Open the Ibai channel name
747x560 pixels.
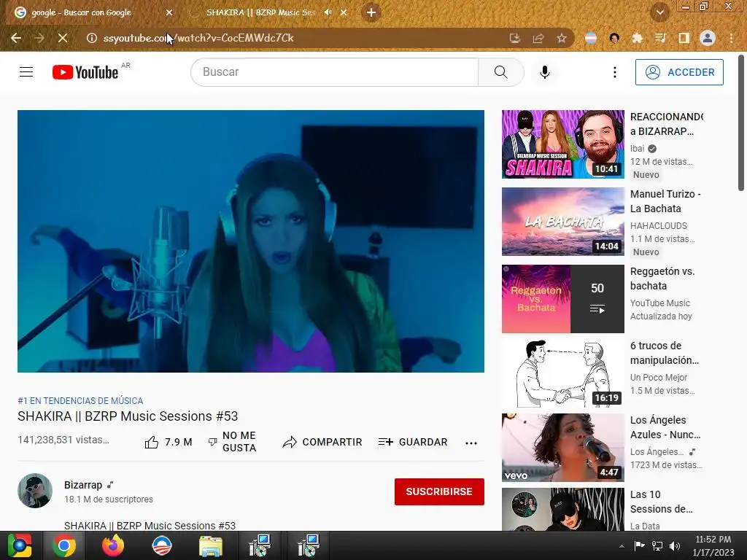click(x=637, y=149)
